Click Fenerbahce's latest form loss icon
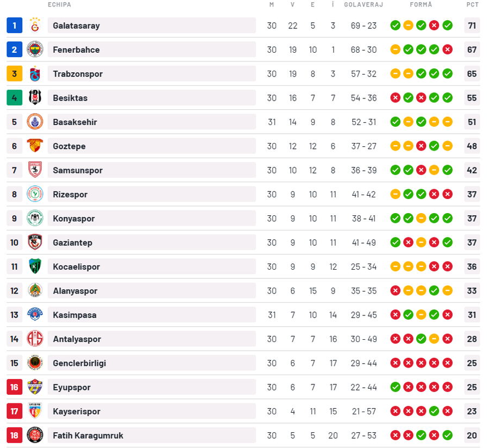The image size is (489, 448). pos(448,50)
